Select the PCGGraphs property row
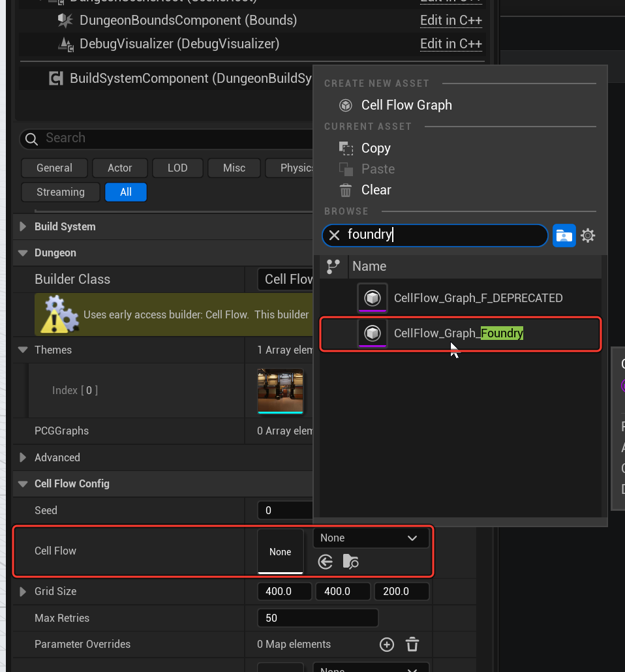 click(x=163, y=431)
